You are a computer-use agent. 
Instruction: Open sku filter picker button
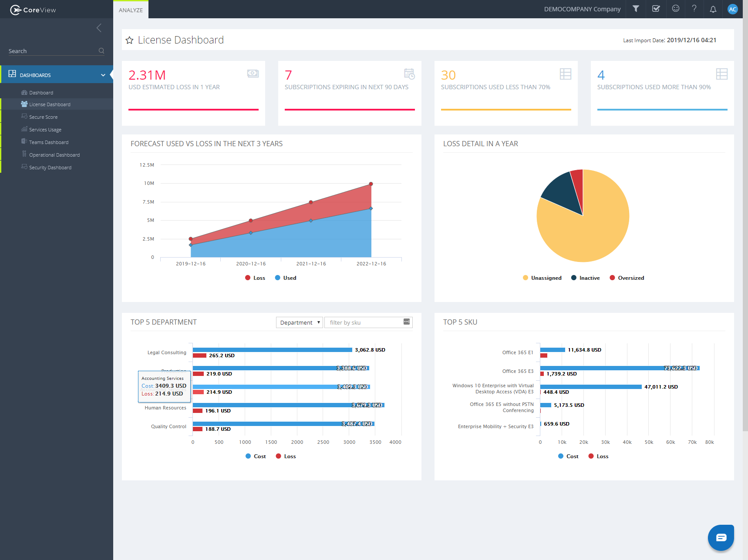pos(406,322)
